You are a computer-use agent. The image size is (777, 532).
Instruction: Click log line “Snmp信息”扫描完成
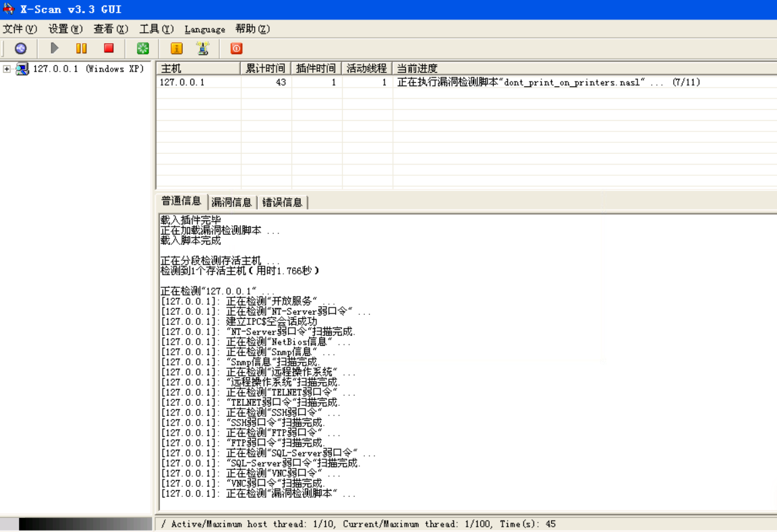click(240, 361)
